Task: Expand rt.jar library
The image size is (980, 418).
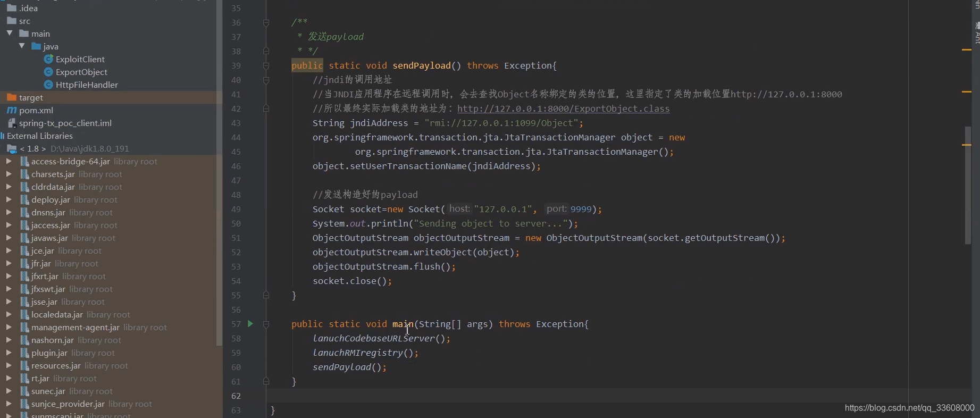Action: pos(9,378)
